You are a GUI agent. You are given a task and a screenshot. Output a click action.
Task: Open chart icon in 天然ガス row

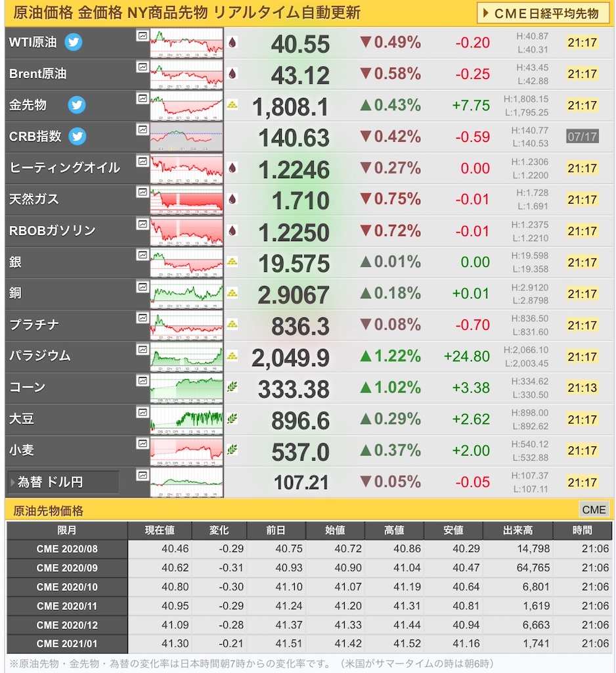coord(143,193)
